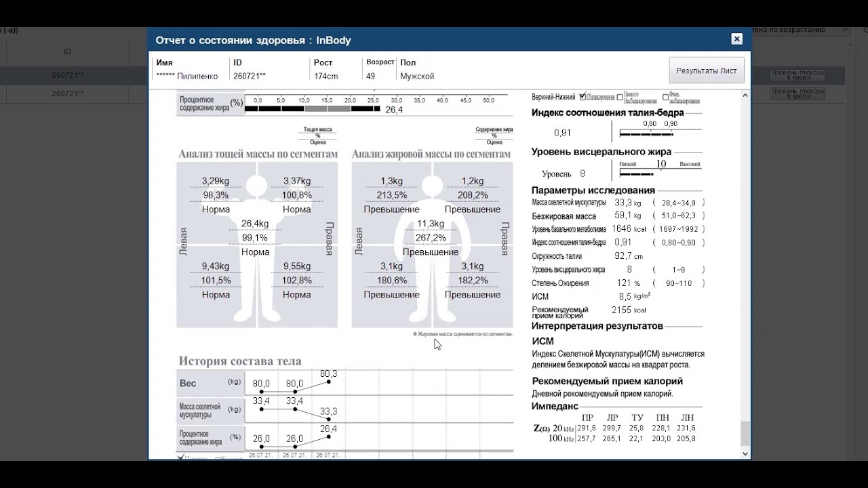Click the left leg lean mass 9,43kg

(216, 266)
